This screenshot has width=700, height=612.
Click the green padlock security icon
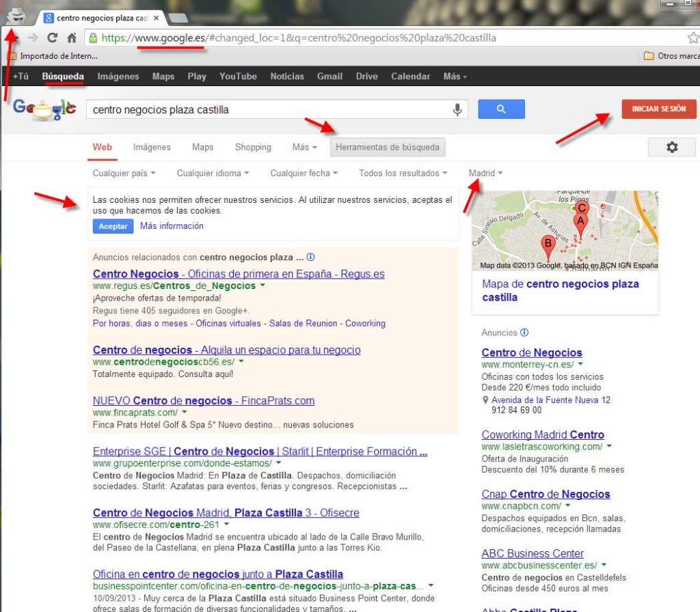tap(93, 38)
